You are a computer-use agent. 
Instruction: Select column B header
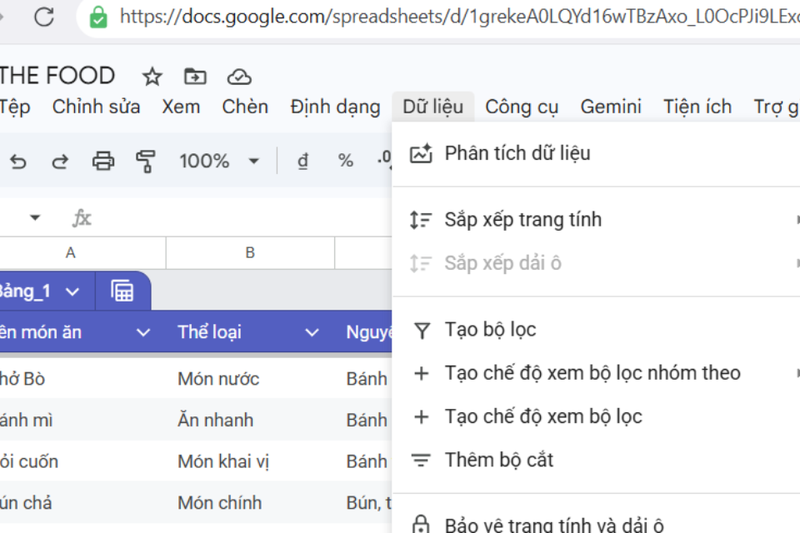250,252
